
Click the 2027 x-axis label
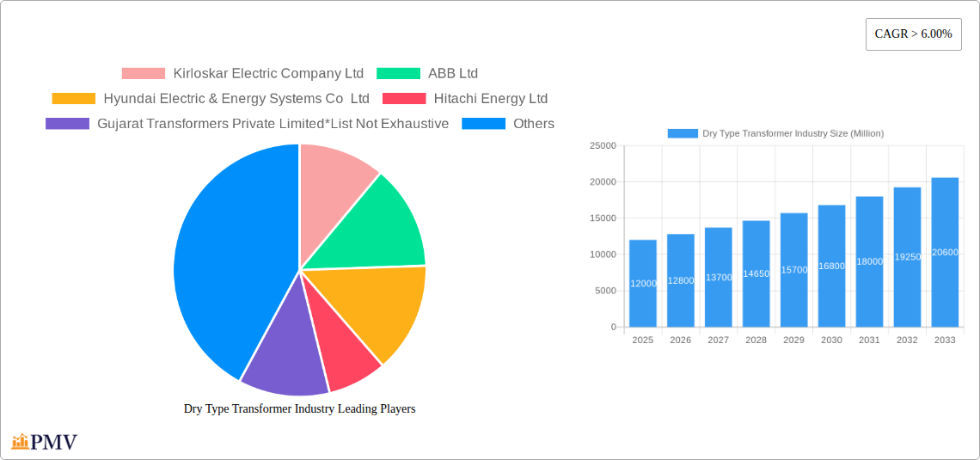[x=719, y=340]
